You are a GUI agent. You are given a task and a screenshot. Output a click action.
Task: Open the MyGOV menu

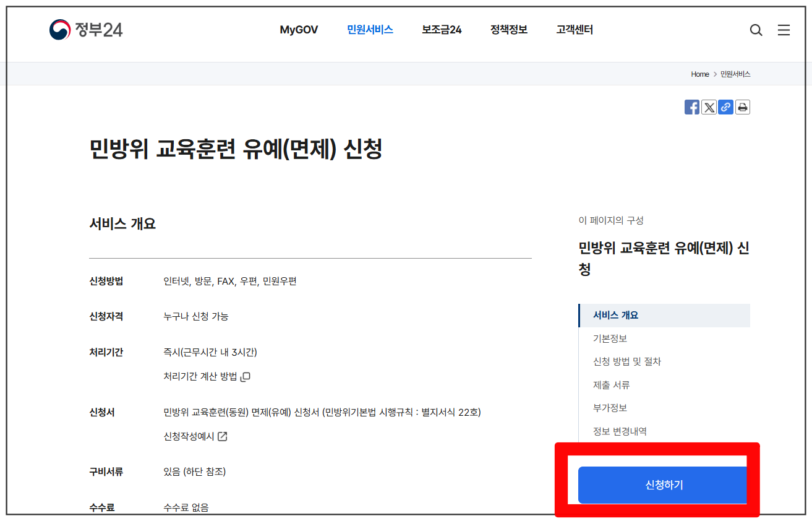(299, 29)
